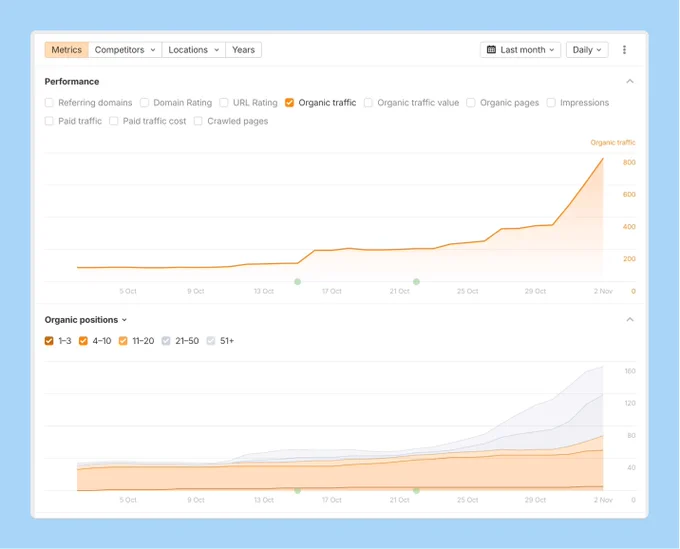Enable the Organic traffic value checkbox
The width and height of the screenshot is (680, 549).
click(x=368, y=103)
